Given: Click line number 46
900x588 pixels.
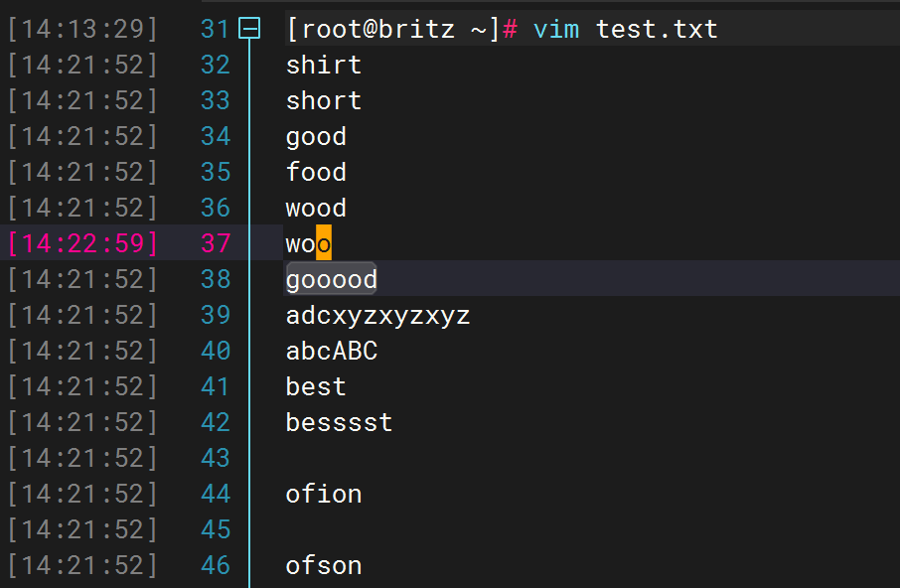Looking at the screenshot, I should point(216,565).
